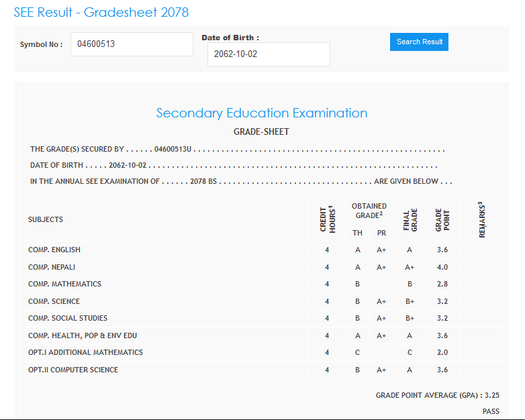Click the CREDIT HOURS column header
525x420 pixels.
(327, 219)
